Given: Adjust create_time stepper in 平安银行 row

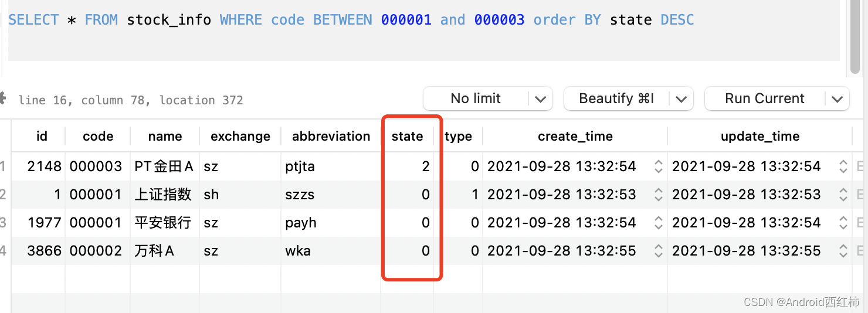Looking at the screenshot, I should click(658, 223).
